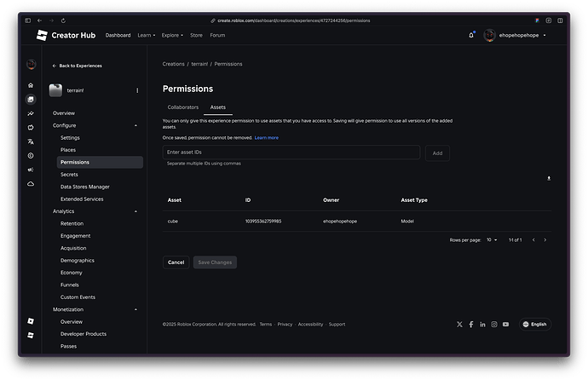The height and width of the screenshot is (380, 588).
Task: Open the Privacy footer link
Action: pos(285,324)
